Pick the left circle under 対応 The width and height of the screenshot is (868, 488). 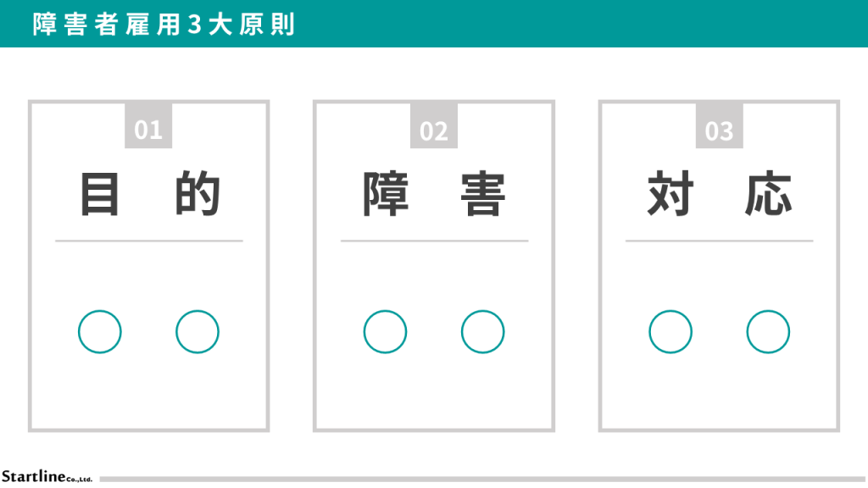pyautogui.click(x=670, y=331)
